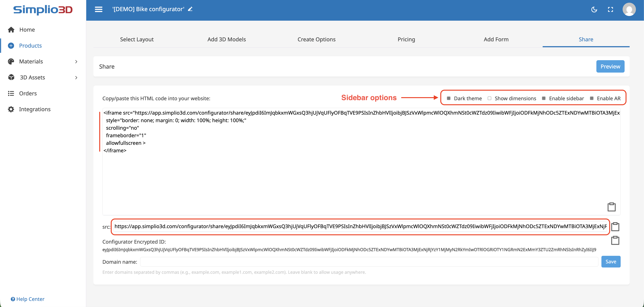Screen dimensions: 644x307
Task: Click the Preview button
Action: click(x=610, y=66)
